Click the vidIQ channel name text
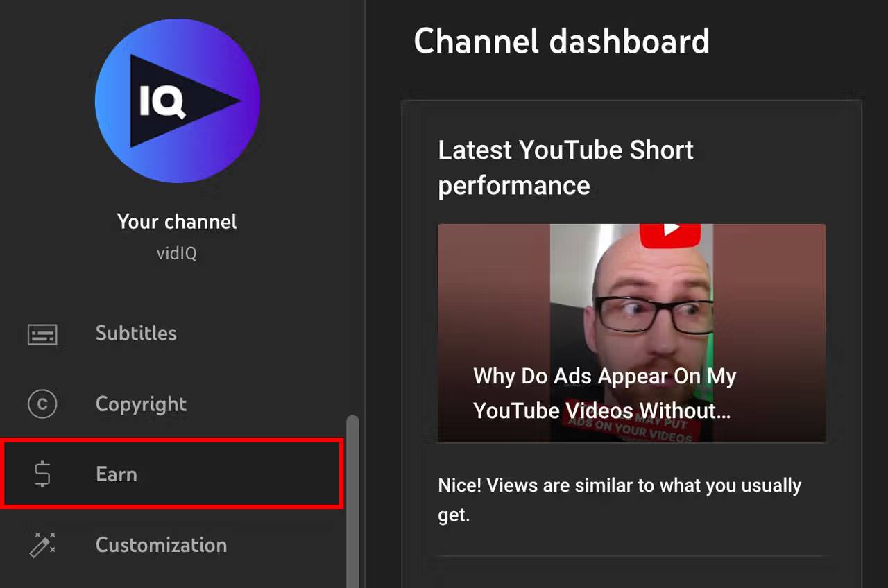Screen dimensions: 888x588 [177, 253]
